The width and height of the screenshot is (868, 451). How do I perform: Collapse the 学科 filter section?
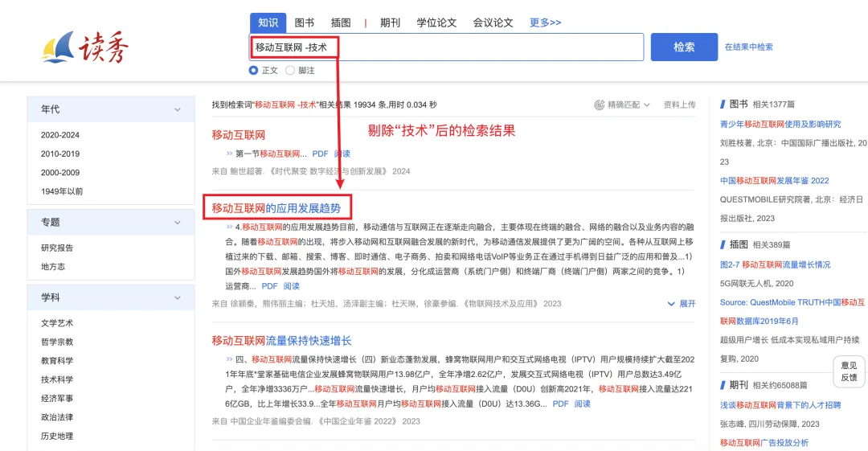tap(177, 298)
